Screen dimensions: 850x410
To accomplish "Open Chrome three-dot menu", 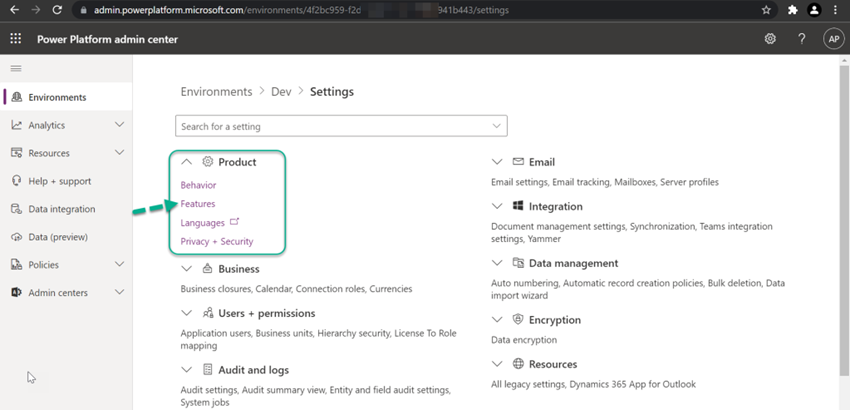I will pos(835,10).
